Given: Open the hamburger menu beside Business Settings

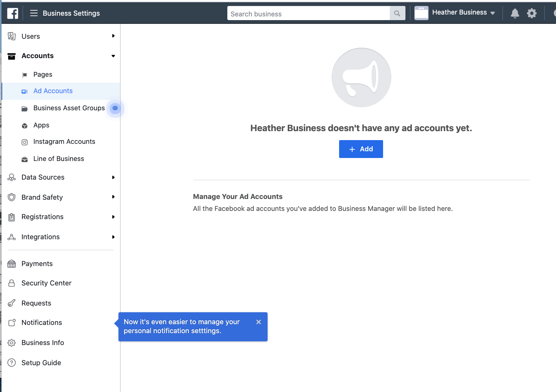Looking at the screenshot, I should 34,13.
